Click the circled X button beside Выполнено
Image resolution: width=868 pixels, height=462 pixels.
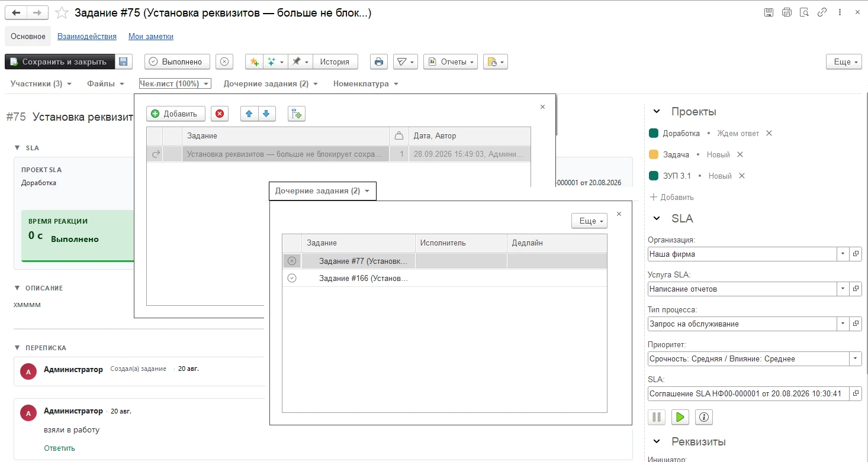[x=224, y=62]
